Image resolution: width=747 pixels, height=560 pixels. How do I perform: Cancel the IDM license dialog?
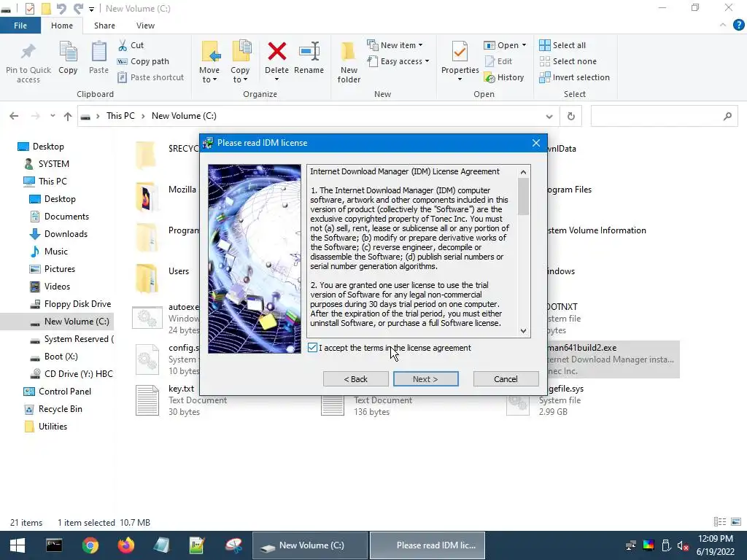(506, 379)
